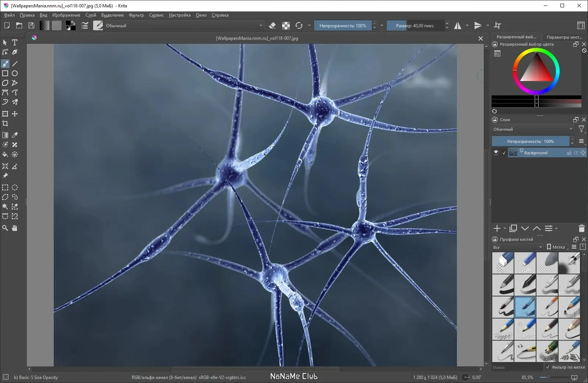Select the Calligraphy tool
Viewport: 588px width, 383px height.
click(15, 52)
